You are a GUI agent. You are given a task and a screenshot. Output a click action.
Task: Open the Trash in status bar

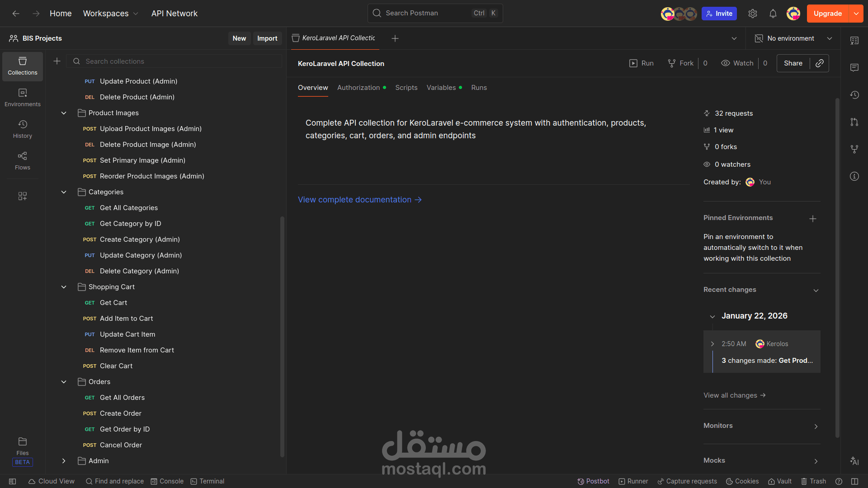(x=813, y=481)
